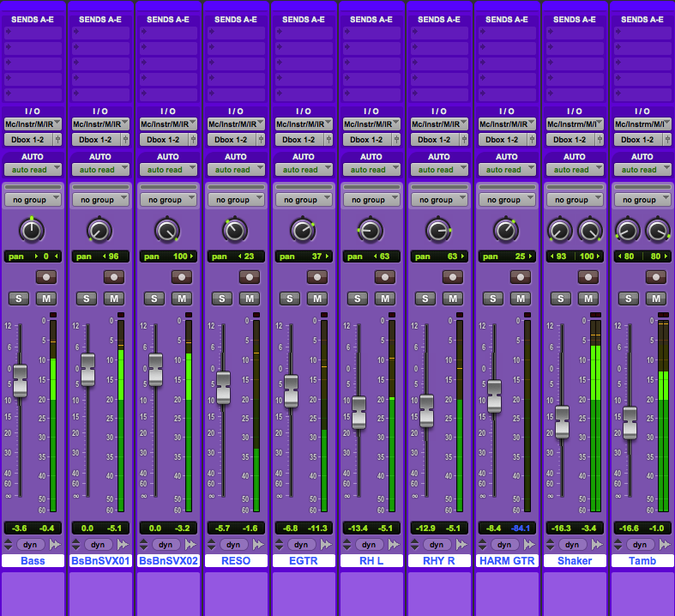Image resolution: width=675 pixels, height=616 pixels.
Task: Click the Shaker right pan knob
Action: pyautogui.click(x=590, y=231)
